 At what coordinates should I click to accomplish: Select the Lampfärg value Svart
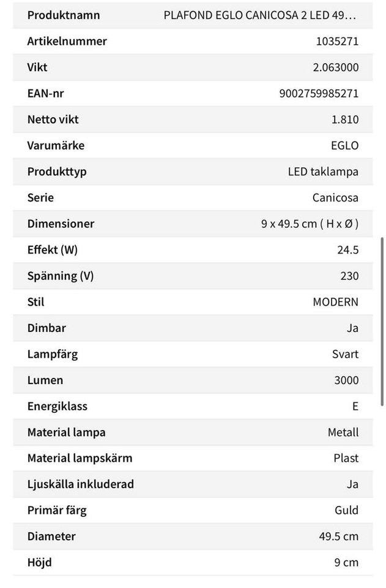point(344,354)
